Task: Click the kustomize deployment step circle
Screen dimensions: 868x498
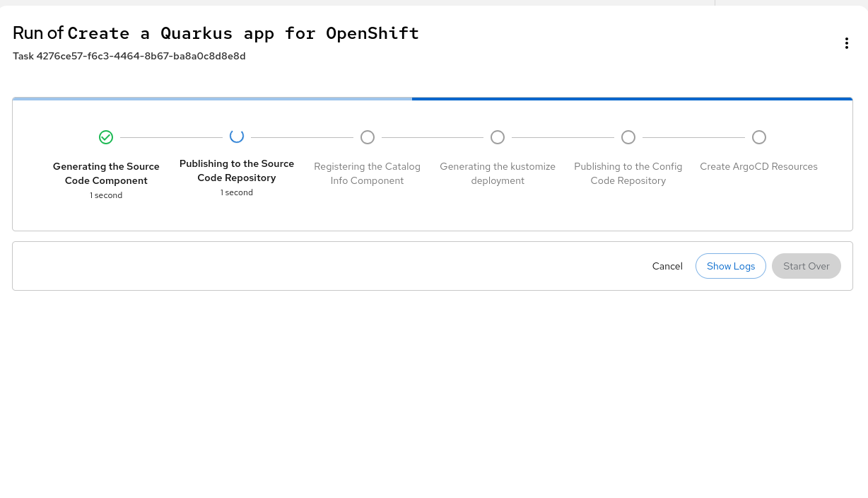Action: (x=498, y=137)
